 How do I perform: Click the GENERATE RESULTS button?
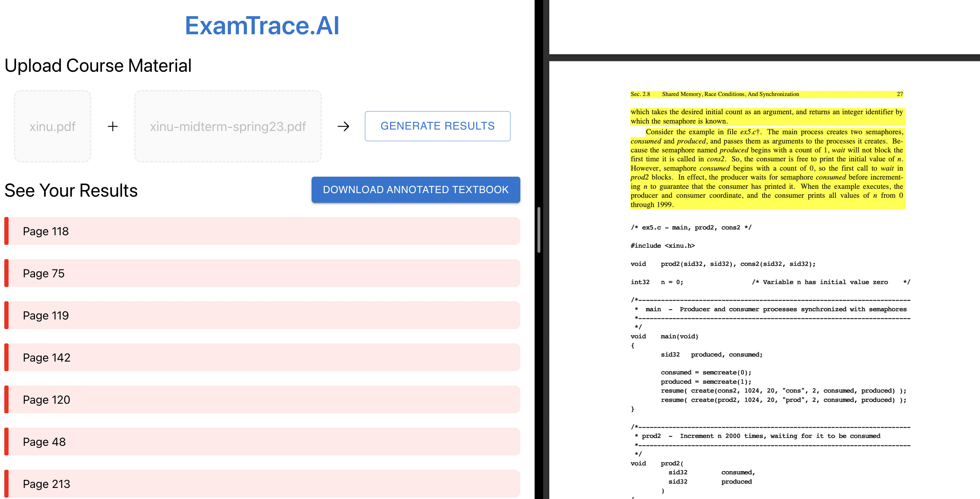(x=437, y=126)
